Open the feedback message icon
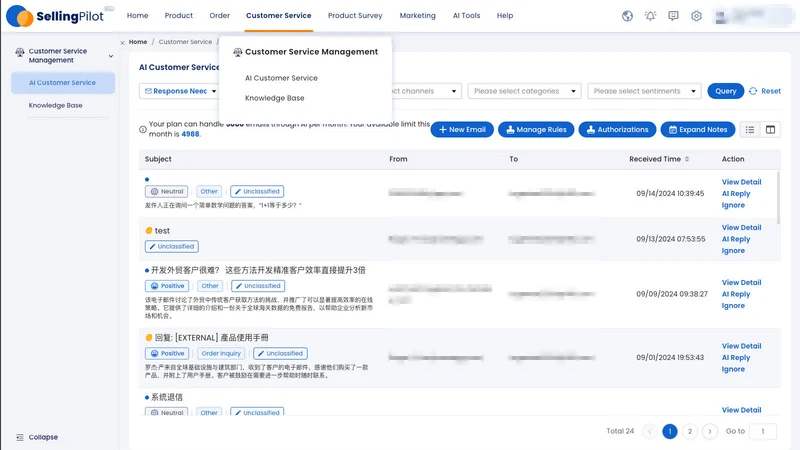 (673, 16)
